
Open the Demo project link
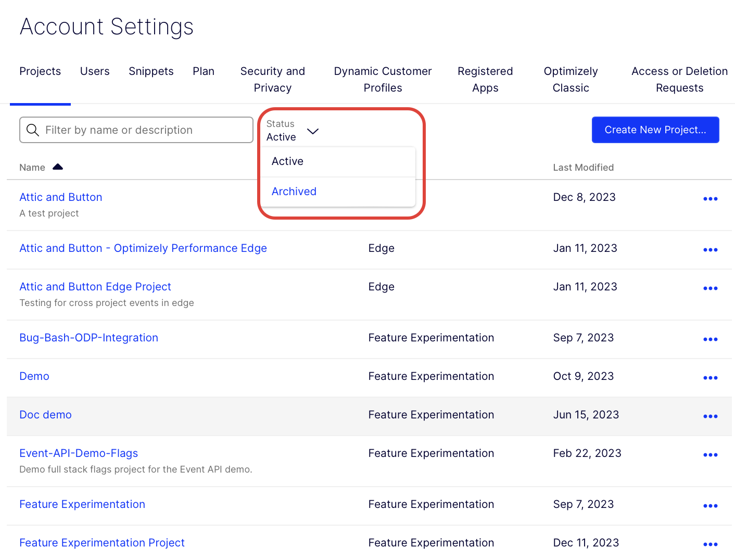click(34, 376)
